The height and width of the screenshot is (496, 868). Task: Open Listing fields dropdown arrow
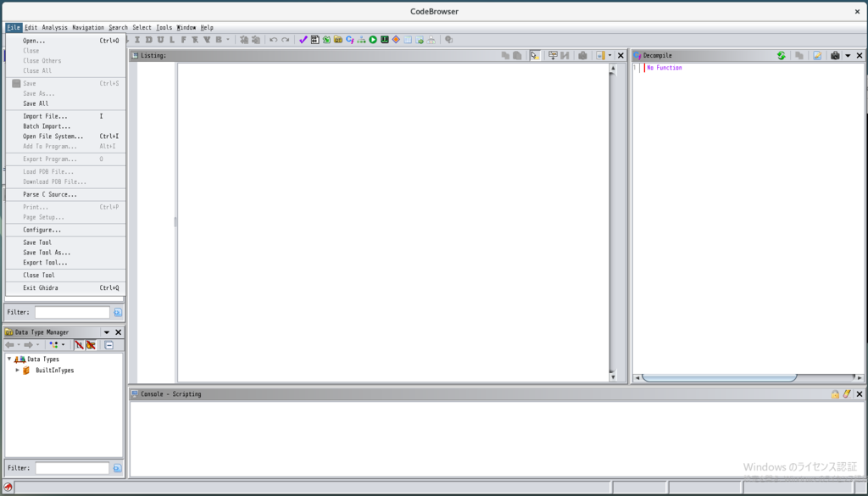click(610, 55)
